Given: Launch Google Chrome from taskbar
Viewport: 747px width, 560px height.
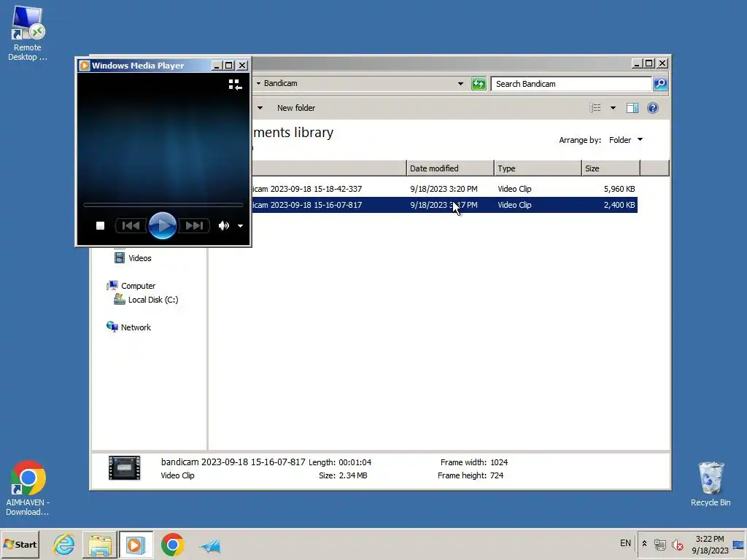Looking at the screenshot, I should (x=172, y=545).
